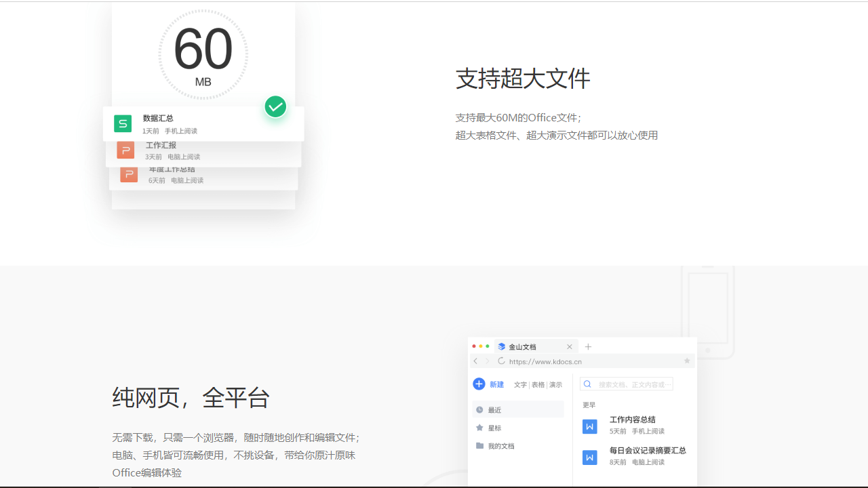Click the green S spreadsheet icon beside 数据汇总
The height and width of the screenshot is (488, 868).
[123, 123]
